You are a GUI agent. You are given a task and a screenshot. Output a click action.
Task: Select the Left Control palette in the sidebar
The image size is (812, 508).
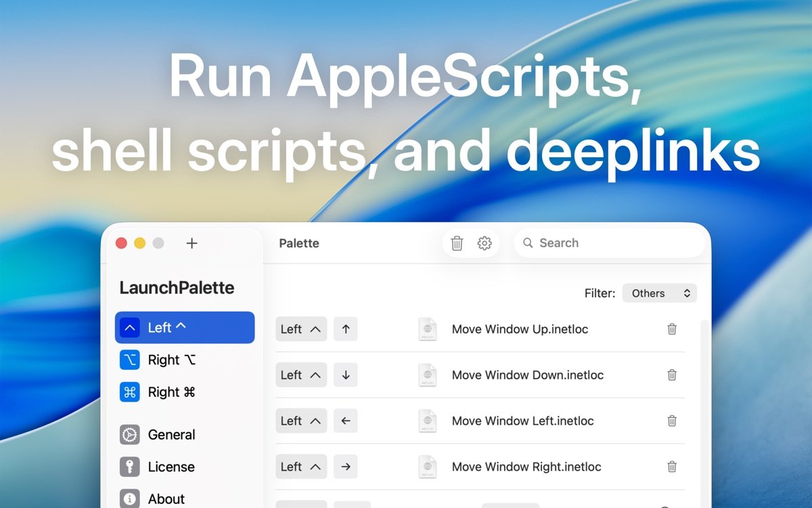[185, 328]
